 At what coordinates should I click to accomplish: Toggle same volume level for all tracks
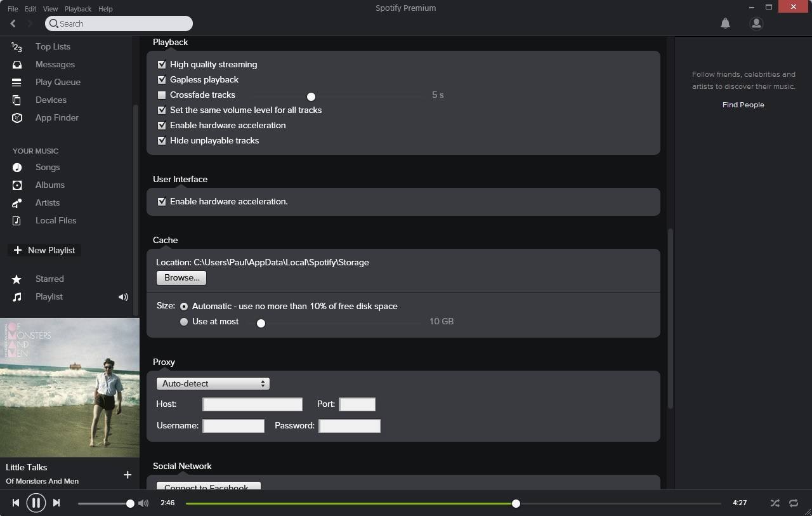162,110
